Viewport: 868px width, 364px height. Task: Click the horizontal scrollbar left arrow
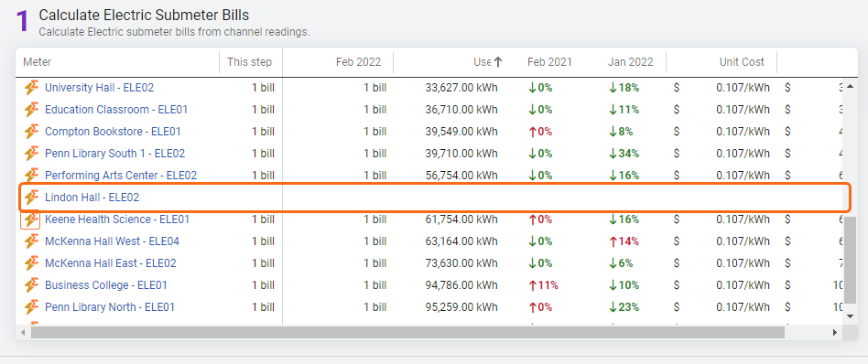pos(23,333)
